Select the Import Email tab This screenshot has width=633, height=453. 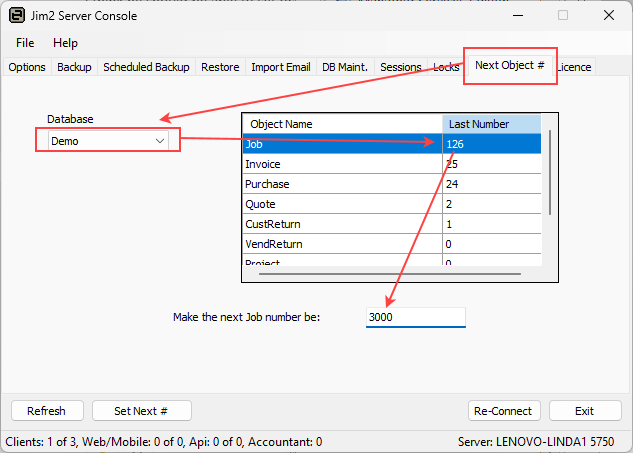[280, 67]
